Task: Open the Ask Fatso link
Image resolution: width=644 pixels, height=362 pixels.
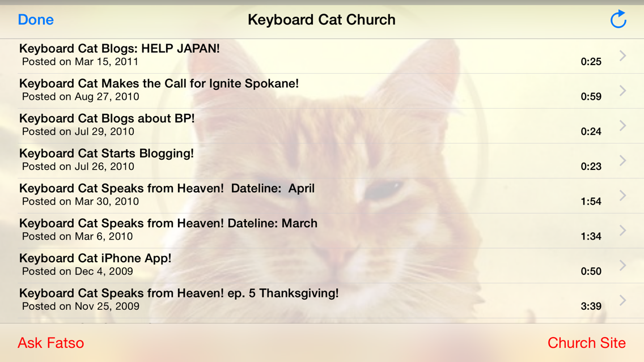Action: click(x=50, y=343)
